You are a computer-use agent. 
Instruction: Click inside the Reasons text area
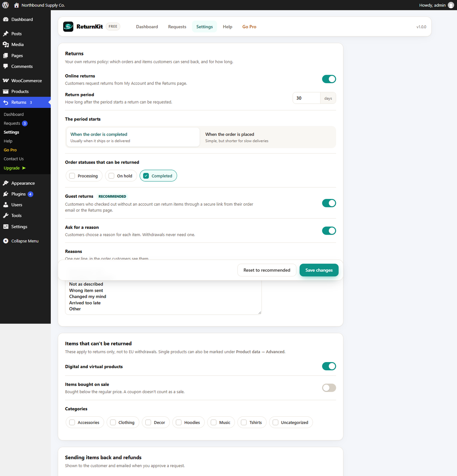[x=163, y=297]
